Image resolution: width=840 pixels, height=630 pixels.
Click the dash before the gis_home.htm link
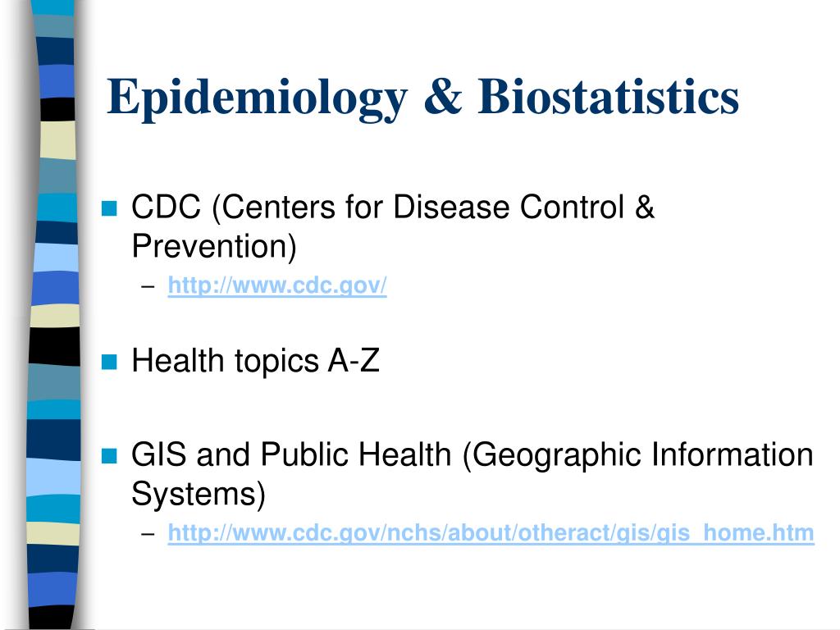pos(148,533)
